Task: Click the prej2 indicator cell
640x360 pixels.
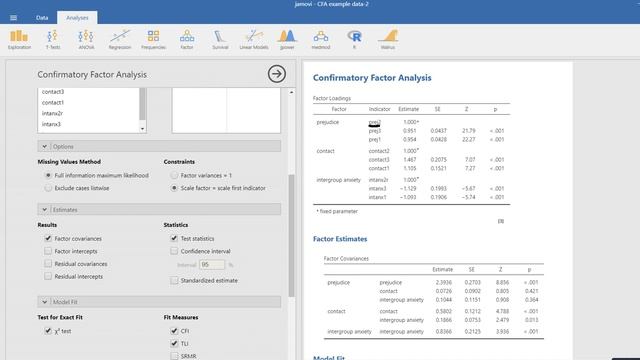Action: [375, 122]
